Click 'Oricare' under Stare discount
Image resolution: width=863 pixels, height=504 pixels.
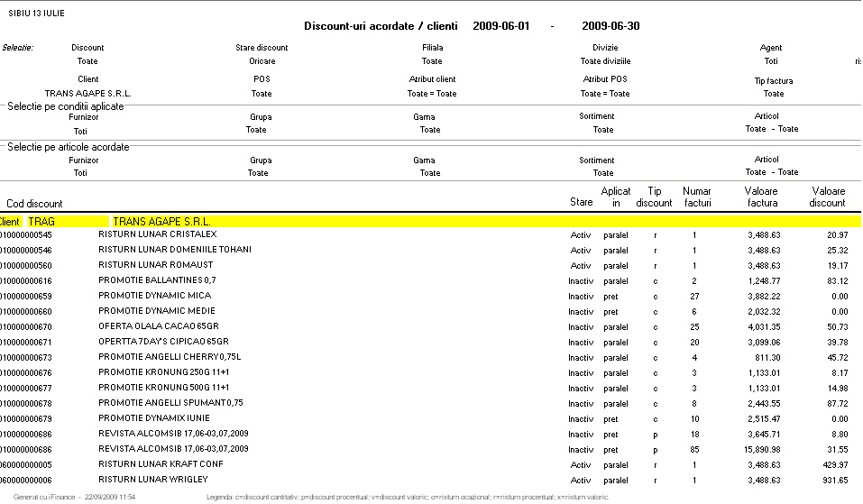click(262, 61)
